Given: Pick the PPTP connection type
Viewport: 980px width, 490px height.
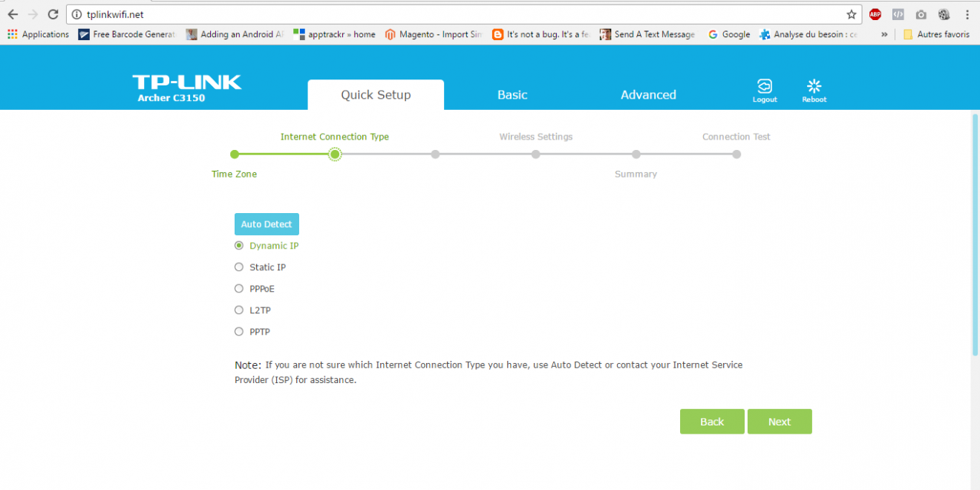Looking at the screenshot, I should (x=239, y=332).
